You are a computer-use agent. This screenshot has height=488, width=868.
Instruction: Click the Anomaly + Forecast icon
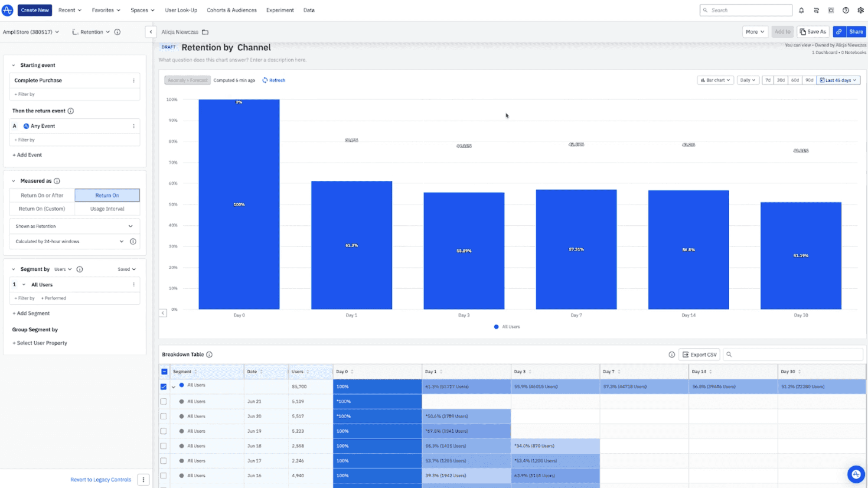coord(186,80)
